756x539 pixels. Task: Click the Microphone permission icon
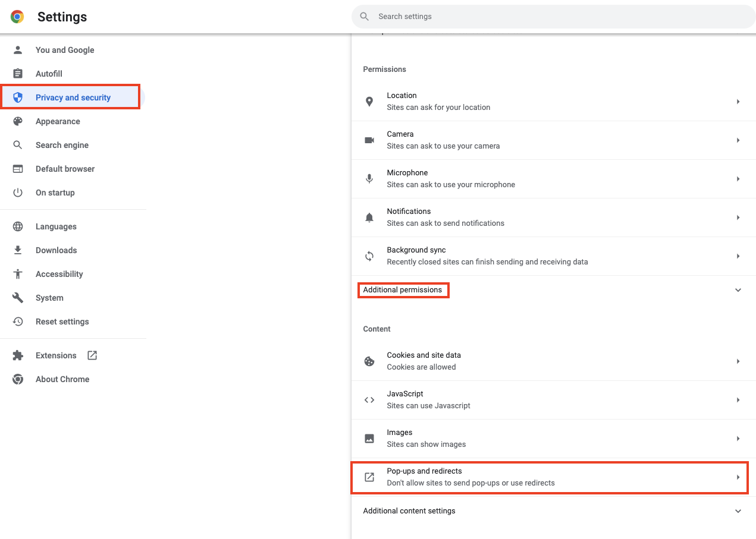click(369, 179)
